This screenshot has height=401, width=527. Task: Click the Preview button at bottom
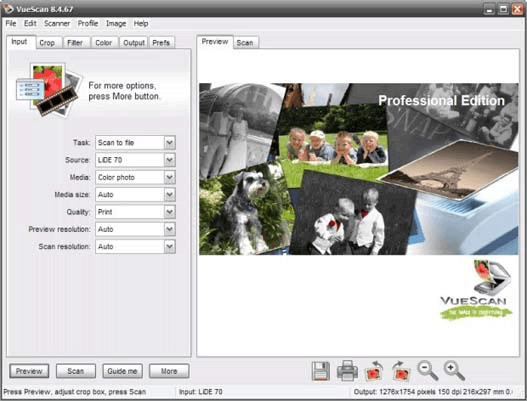click(29, 371)
